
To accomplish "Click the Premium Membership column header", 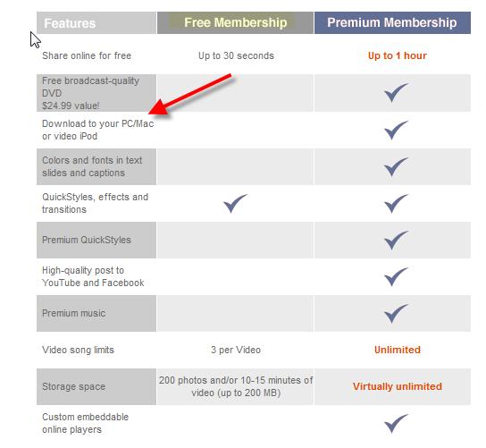I will [x=392, y=22].
